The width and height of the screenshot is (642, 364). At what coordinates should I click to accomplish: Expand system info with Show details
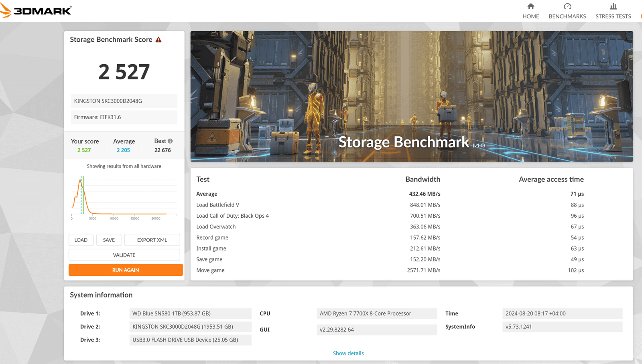pos(348,353)
